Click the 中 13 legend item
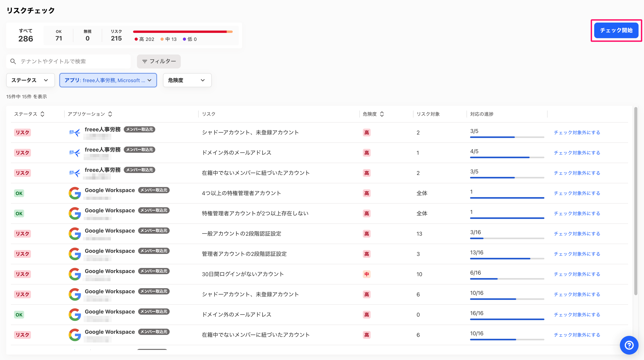Screen dimensions: 644x360 point(168,39)
